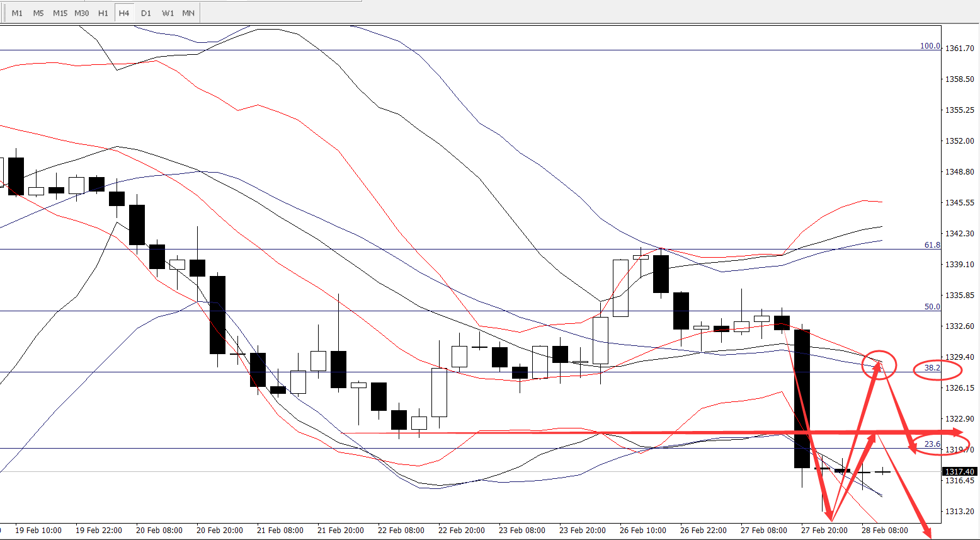
Task: Select the large black candle on 27 Feb
Action: pos(802,398)
